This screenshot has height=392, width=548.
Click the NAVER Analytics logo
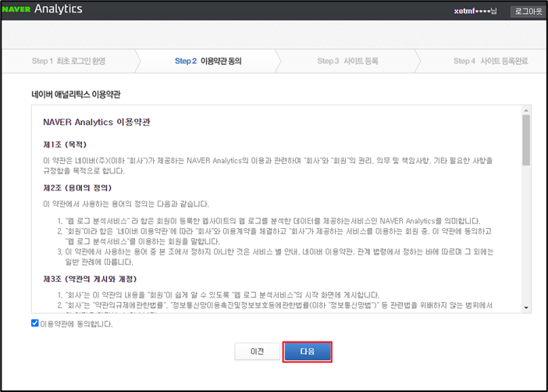[x=42, y=9]
